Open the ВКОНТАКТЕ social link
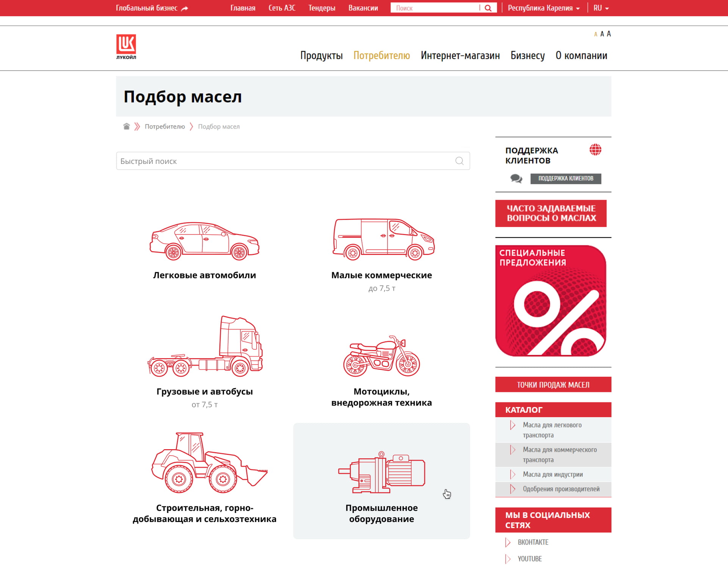Screen dimensions: 728x588 point(533,542)
